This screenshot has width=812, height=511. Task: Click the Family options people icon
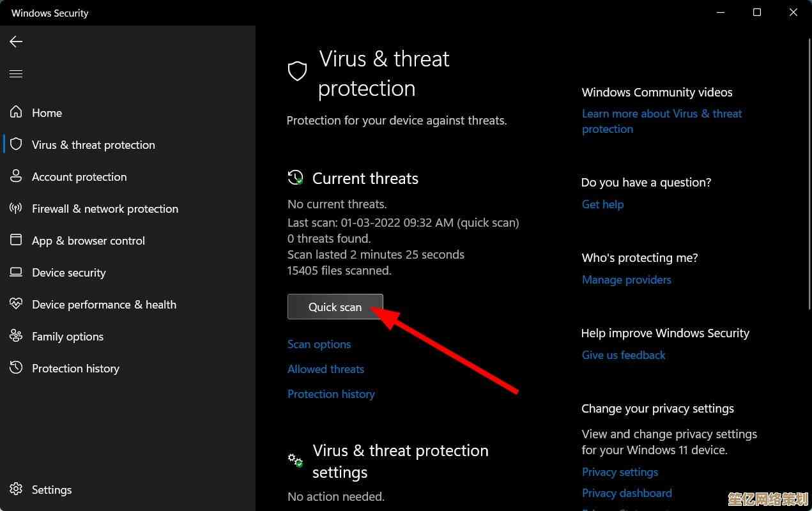pyautogui.click(x=16, y=336)
